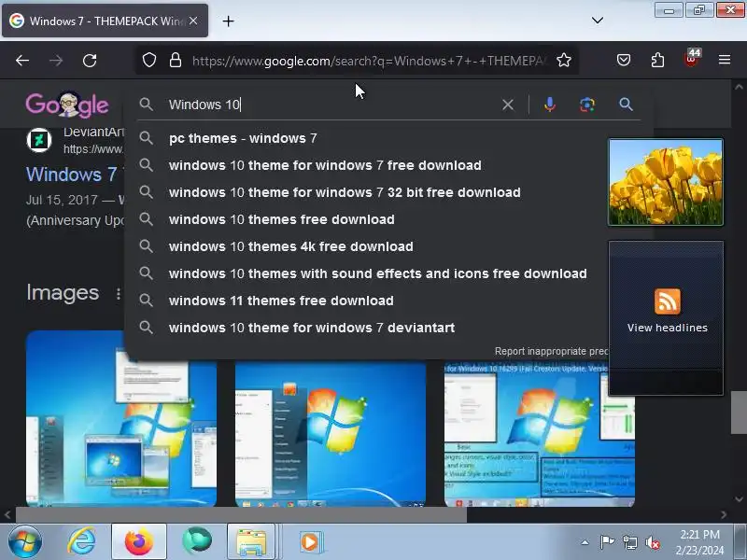This screenshot has width=747, height=560.
Task: Open Windows Explorer folder in taskbar
Action: coord(251,542)
